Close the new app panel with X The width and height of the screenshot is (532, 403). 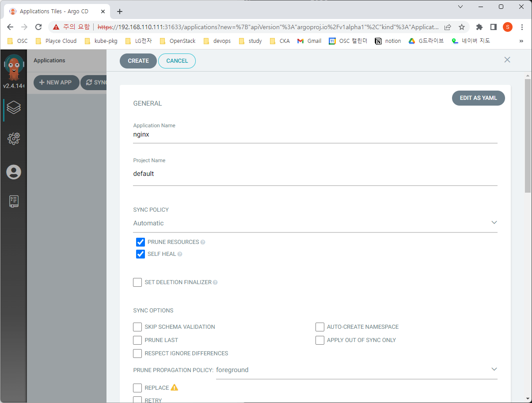pyautogui.click(x=507, y=60)
